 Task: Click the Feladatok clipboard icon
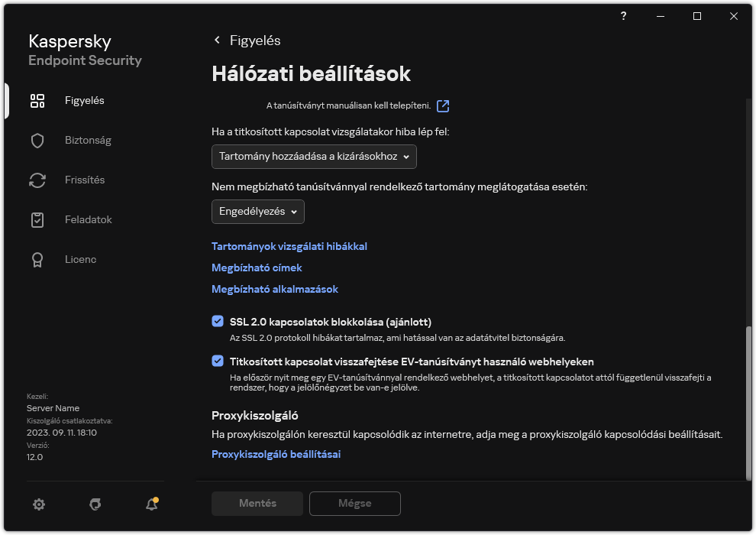coord(37,219)
